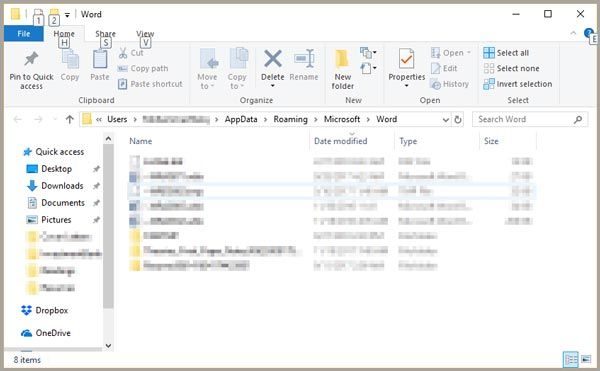The image size is (600, 371).
Task: Click the Open command in ribbon
Action: 451,53
